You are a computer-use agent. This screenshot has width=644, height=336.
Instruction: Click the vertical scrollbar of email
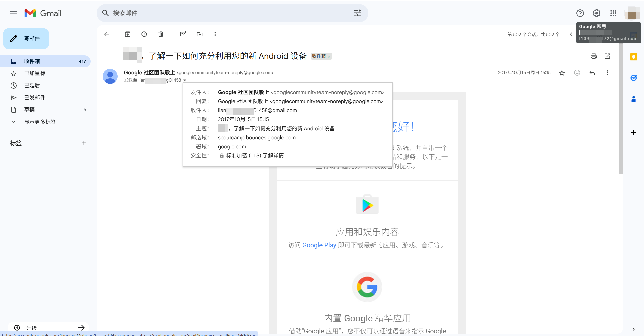tap(621, 108)
